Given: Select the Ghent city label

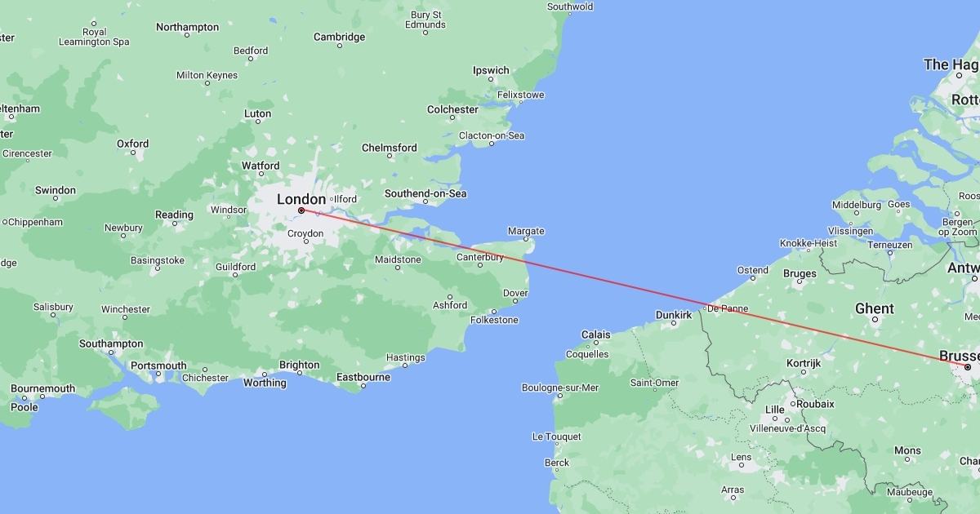Looking at the screenshot, I should click(874, 308).
